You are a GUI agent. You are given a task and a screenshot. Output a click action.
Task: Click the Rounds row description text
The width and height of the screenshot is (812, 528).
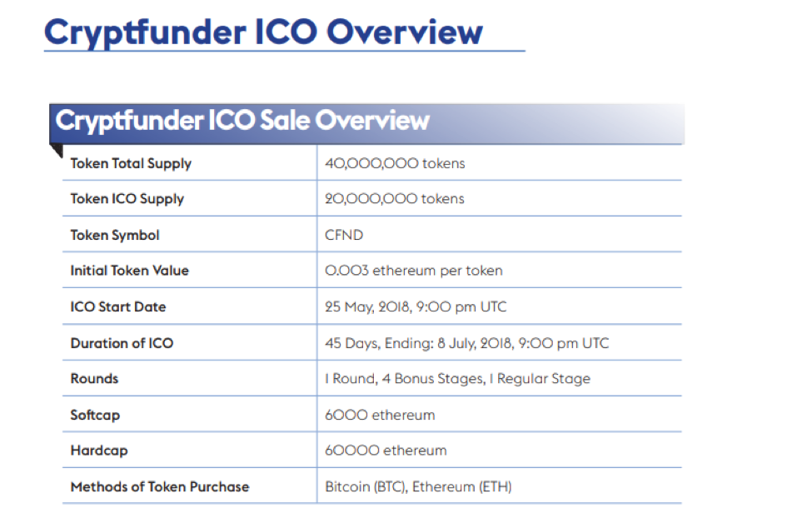click(x=458, y=379)
